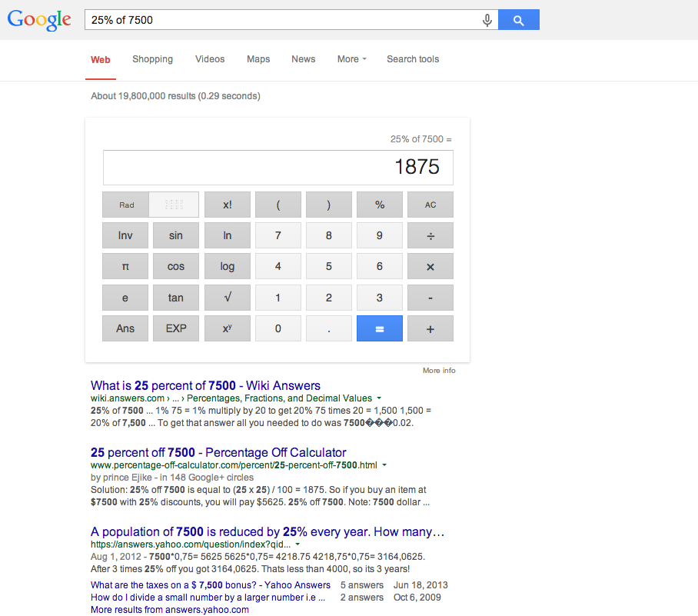
Task: Click the cos function key
Action: (176, 266)
